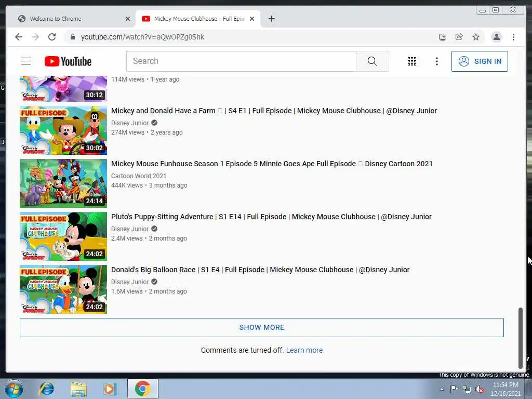Image resolution: width=532 pixels, height=399 pixels.
Task: Click the lock site info icon
Action: pyautogui.click(x=73, y=37)
